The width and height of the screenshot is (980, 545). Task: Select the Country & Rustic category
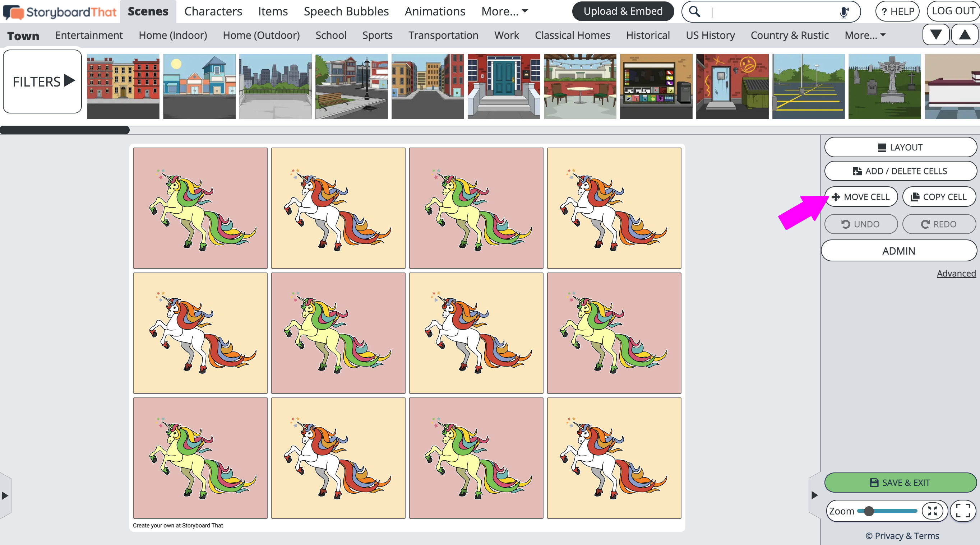pos(789,36)
